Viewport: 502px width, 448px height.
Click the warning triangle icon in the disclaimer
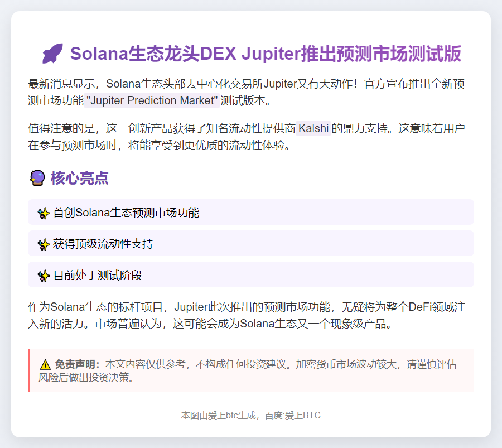[x=45, y=365]
